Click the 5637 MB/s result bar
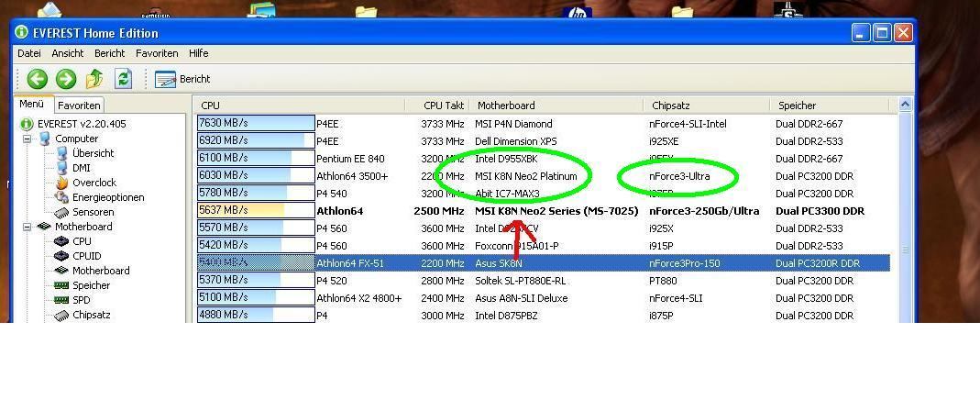Image resolution: width=980 pixels, height=411 pixels. coord(256,210)
